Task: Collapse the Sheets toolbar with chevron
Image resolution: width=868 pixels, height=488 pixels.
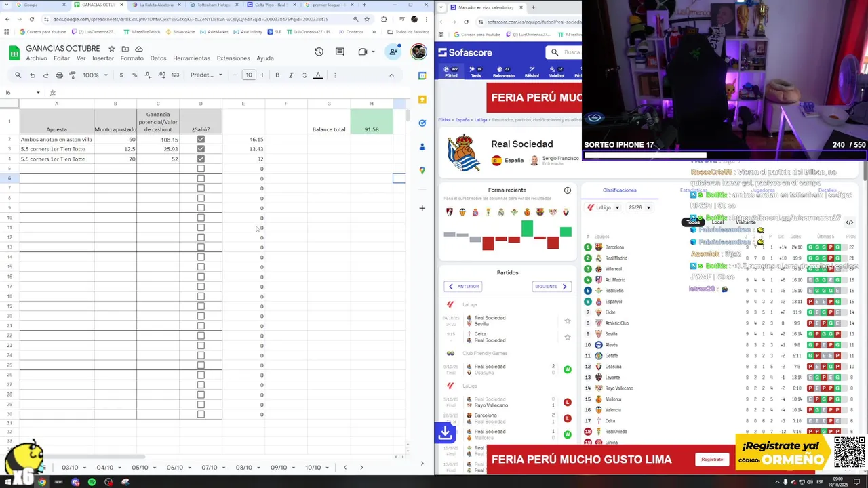Action: 391,75
